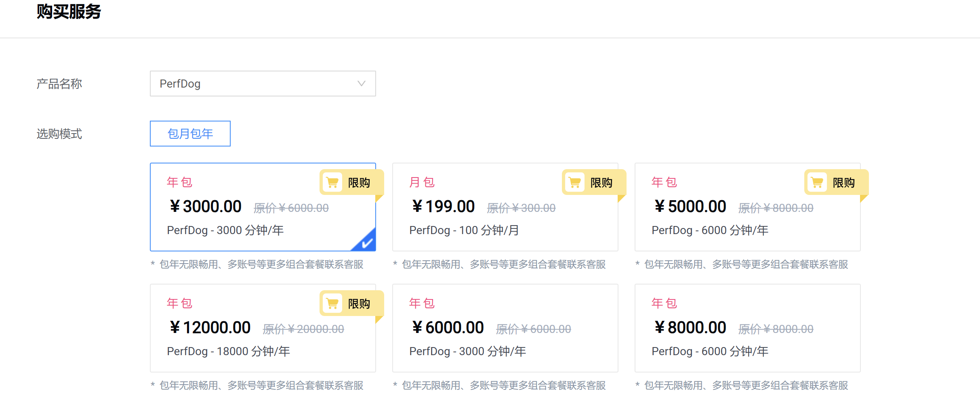
Task: Click the product dropdown chevron arrow
Action: click(x=362, y=84)
